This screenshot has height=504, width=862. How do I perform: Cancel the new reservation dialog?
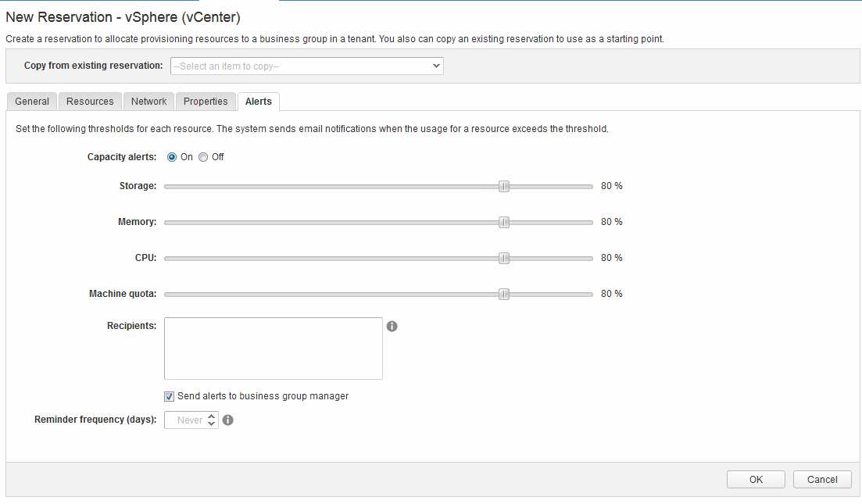pos(822,480)
